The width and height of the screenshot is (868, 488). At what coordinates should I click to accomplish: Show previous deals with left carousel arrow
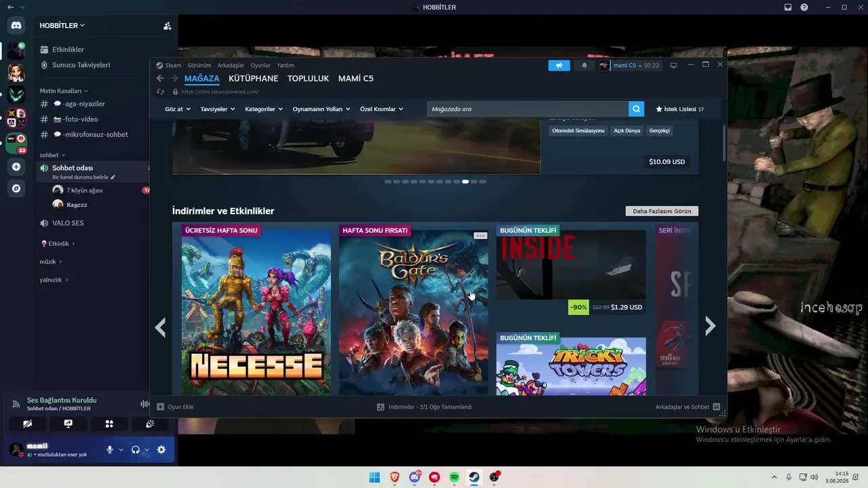(160, 327)
